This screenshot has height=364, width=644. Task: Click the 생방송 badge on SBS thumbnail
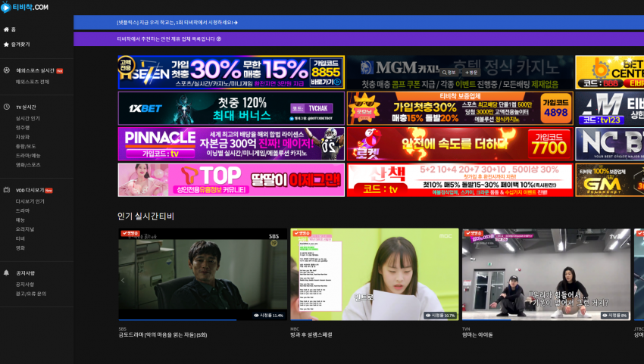coord(130,233)
